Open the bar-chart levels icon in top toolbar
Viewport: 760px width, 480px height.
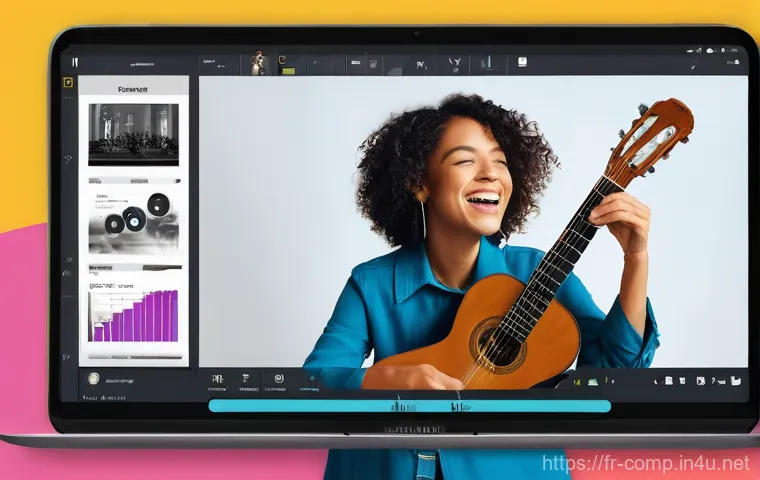pyautogui.click(x=487, y=62)
